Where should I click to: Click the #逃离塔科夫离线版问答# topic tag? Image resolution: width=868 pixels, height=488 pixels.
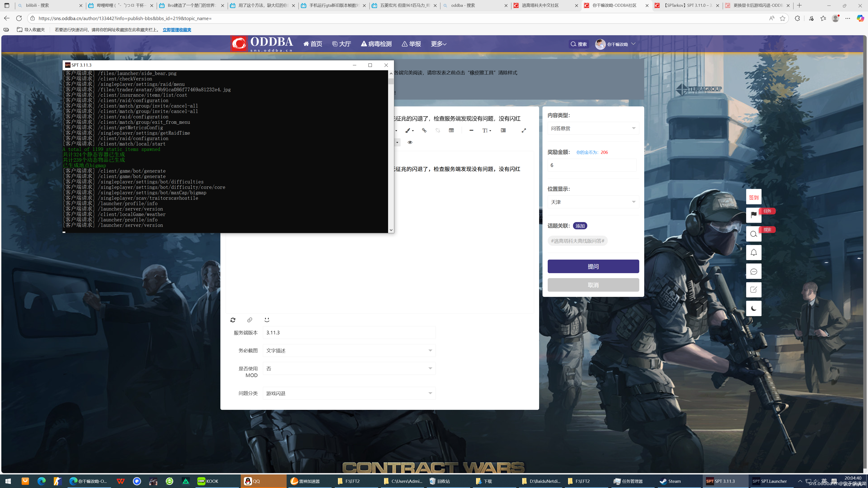[578, 241]
